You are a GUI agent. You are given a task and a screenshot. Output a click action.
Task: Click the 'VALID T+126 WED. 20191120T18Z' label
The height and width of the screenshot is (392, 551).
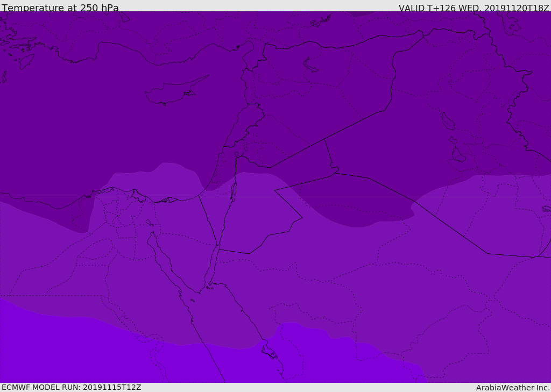(x=474, y=8)
